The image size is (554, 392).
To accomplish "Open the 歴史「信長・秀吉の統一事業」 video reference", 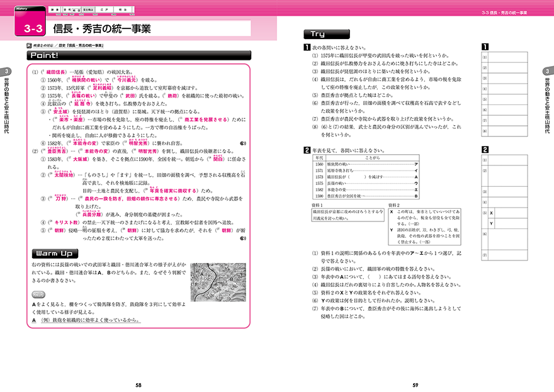I will tap(81, 45).
